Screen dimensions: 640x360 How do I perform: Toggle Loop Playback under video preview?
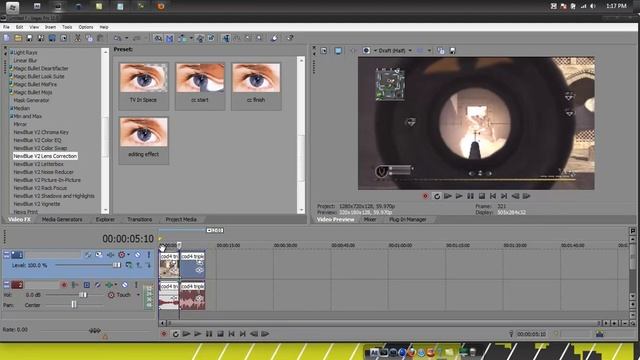click(x=437, y=196)
